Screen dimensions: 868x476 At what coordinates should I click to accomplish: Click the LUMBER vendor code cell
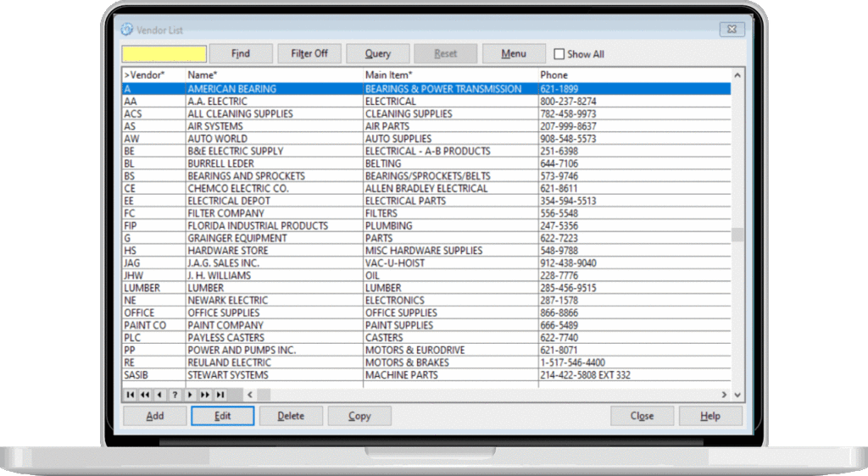(x=154, y=288)
